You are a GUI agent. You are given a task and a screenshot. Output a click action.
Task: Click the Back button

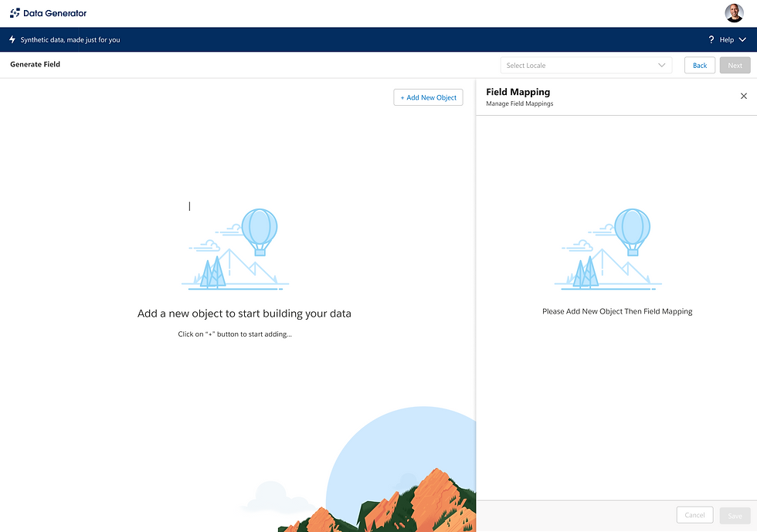[x=700, y=65]
